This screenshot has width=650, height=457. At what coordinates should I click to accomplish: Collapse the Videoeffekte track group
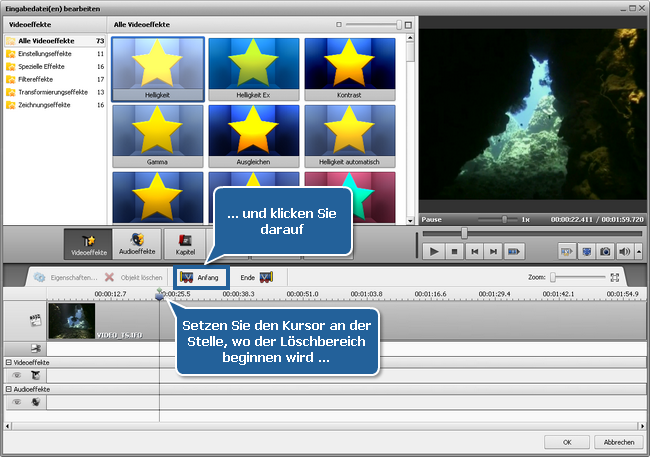click(8, 361)
